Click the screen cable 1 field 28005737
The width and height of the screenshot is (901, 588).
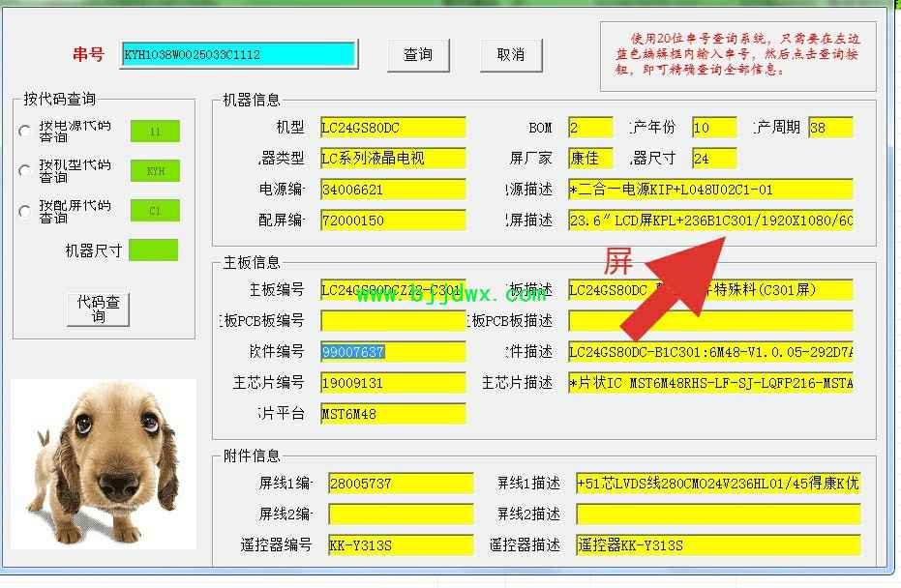401,484
